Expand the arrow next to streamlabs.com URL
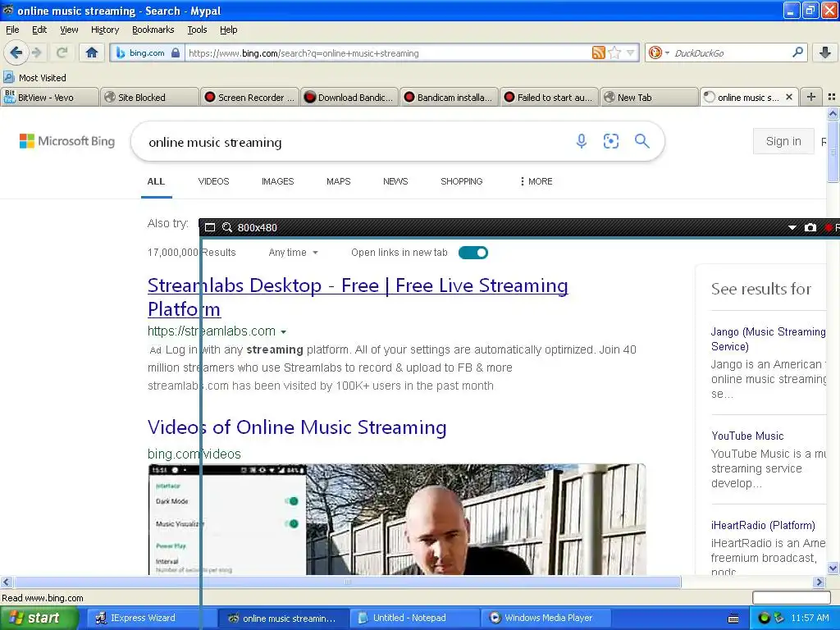 pos(283,332)
